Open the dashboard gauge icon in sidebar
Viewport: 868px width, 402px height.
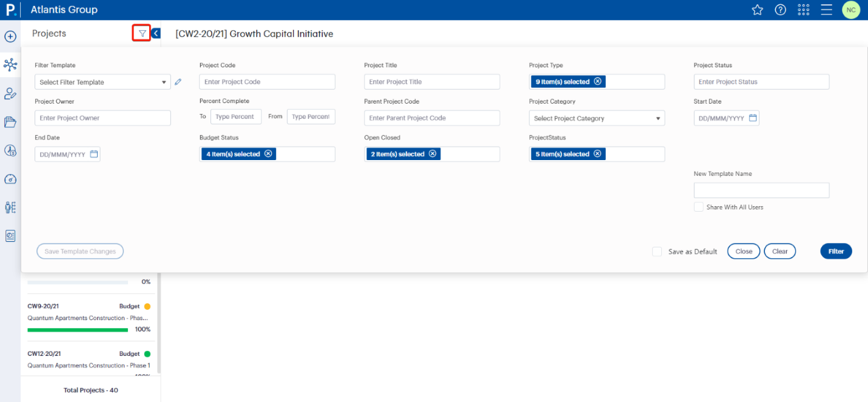tap(10, 179)
